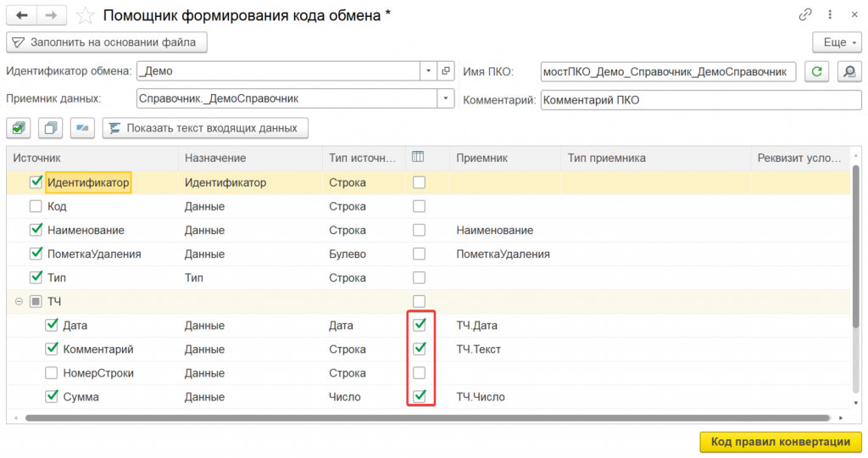Check key column checkbox in НомерСтроки row

pos(420,372)
